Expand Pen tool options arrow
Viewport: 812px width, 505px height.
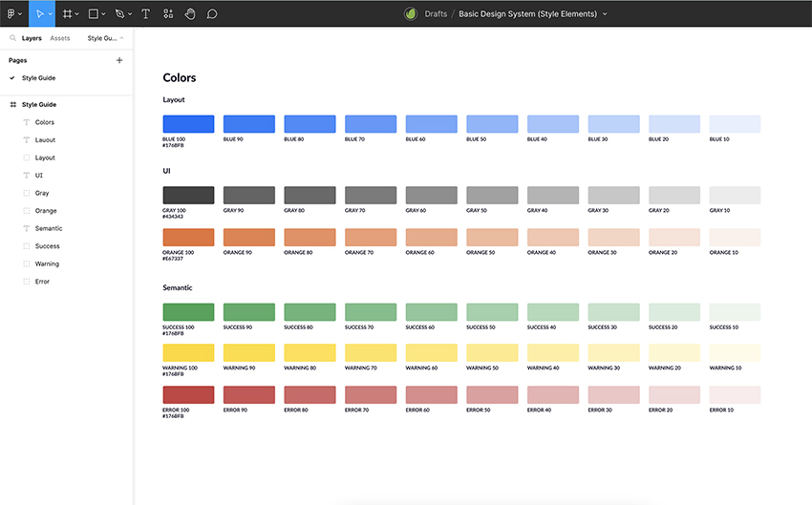click(x=130, y=14)
